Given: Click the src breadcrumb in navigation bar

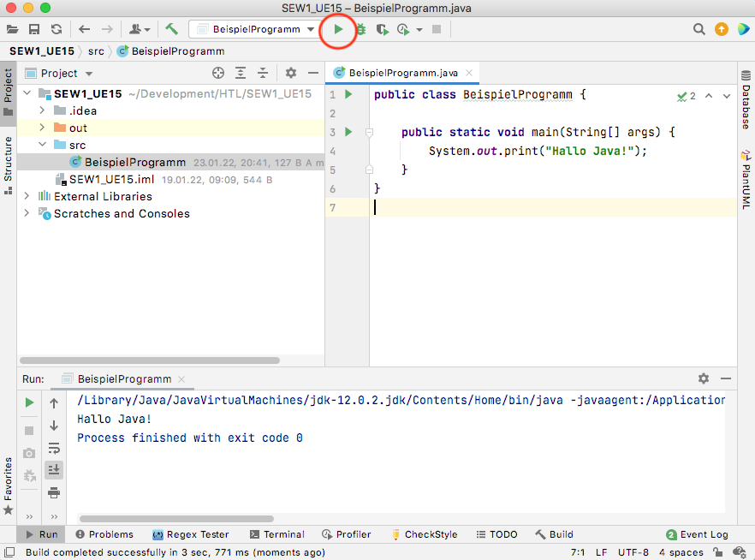Looking at the screenshot, I should [96, 51].
